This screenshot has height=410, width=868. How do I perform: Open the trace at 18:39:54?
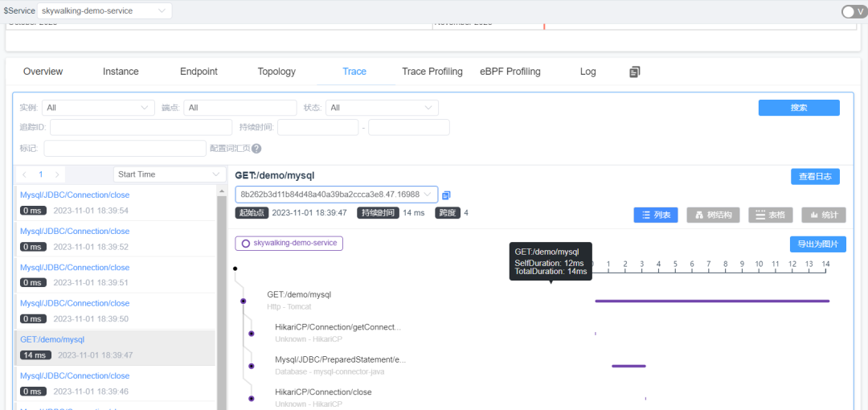coord(115,203)
